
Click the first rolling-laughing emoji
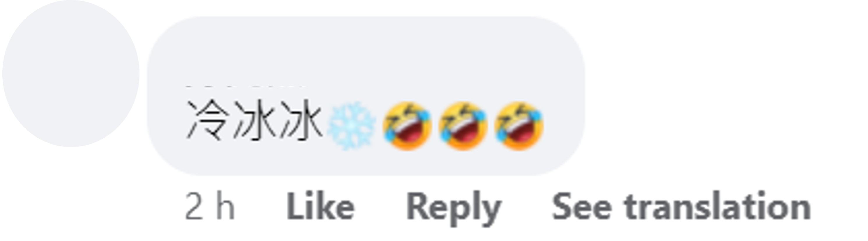pyautogui.click(x=407, y=125)
